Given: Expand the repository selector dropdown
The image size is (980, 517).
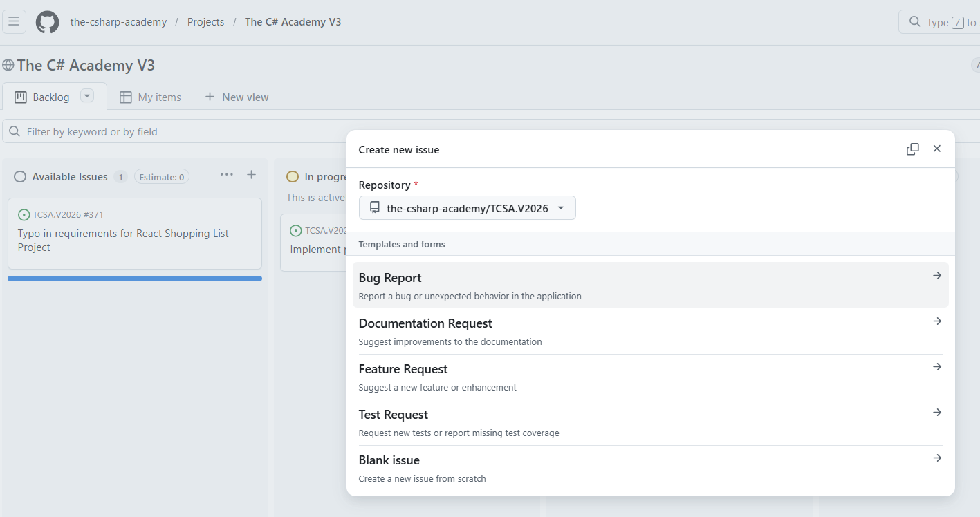Looking at the screenshot, I should point(468,208).
